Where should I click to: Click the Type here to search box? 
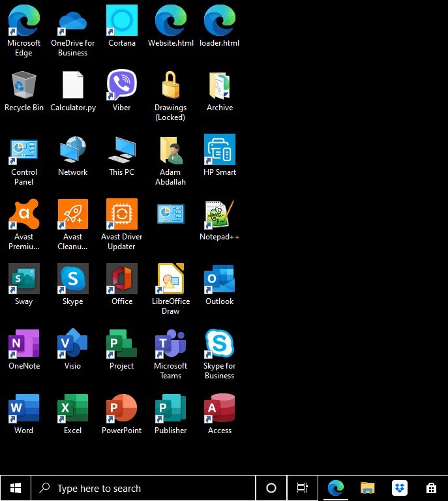tap(143, 488)
